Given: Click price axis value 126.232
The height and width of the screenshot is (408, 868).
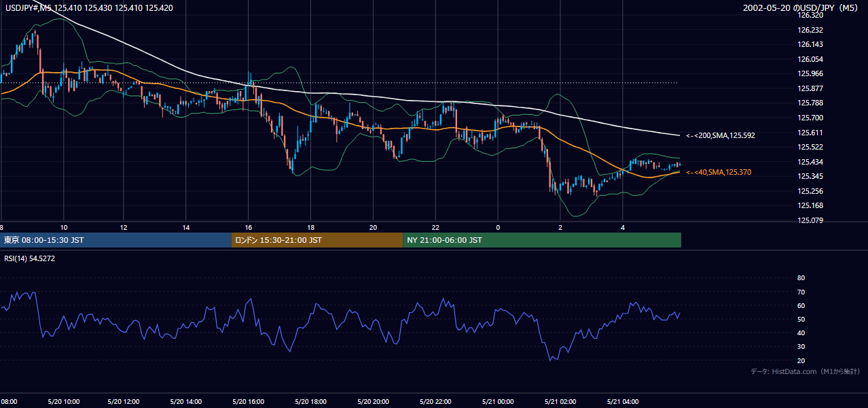Looking at the screenshot, I should click(x=811, y=31).
